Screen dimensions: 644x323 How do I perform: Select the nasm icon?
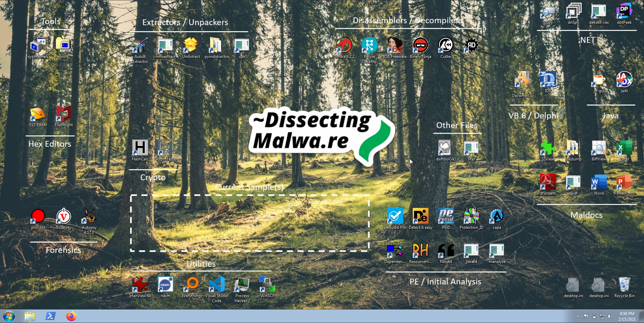pyautogui.click(x=165, y=287)
